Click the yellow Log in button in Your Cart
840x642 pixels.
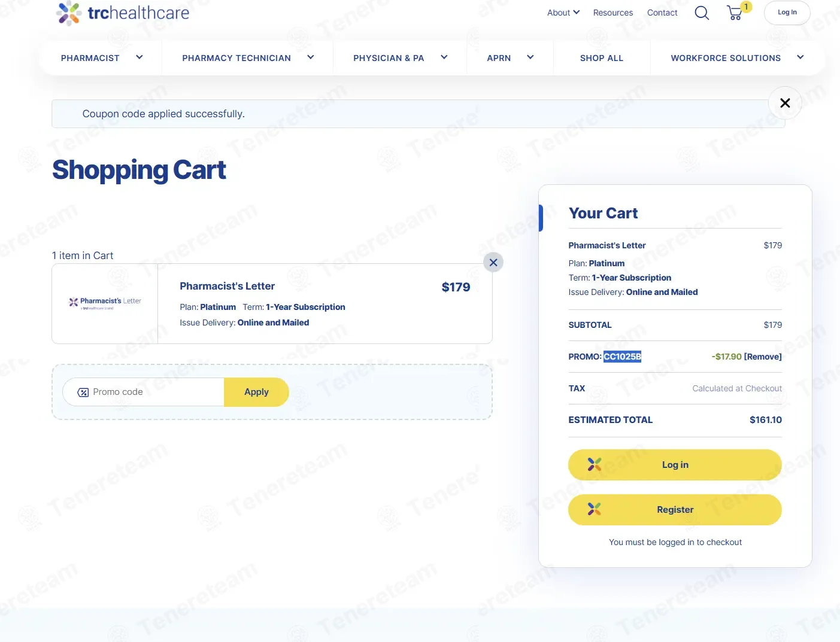675,465
